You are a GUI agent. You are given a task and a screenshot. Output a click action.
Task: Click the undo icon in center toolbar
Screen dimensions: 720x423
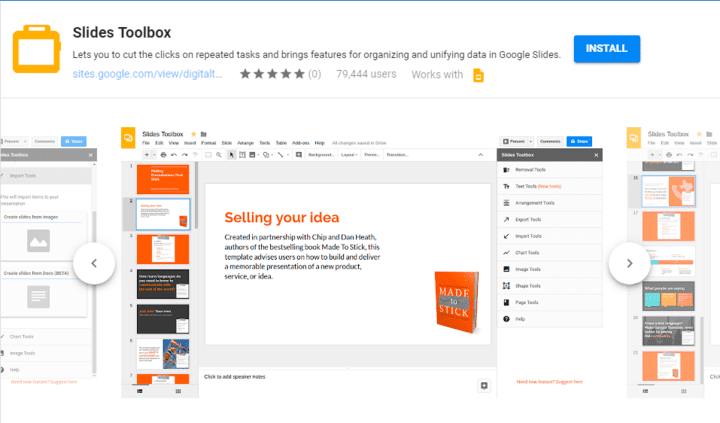[174, 155]
